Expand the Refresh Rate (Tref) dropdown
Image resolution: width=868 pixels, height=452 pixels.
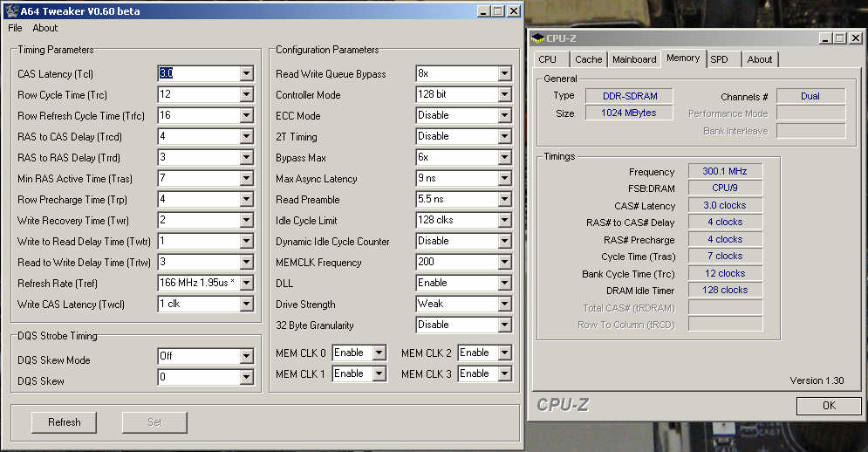click(247, 283)
